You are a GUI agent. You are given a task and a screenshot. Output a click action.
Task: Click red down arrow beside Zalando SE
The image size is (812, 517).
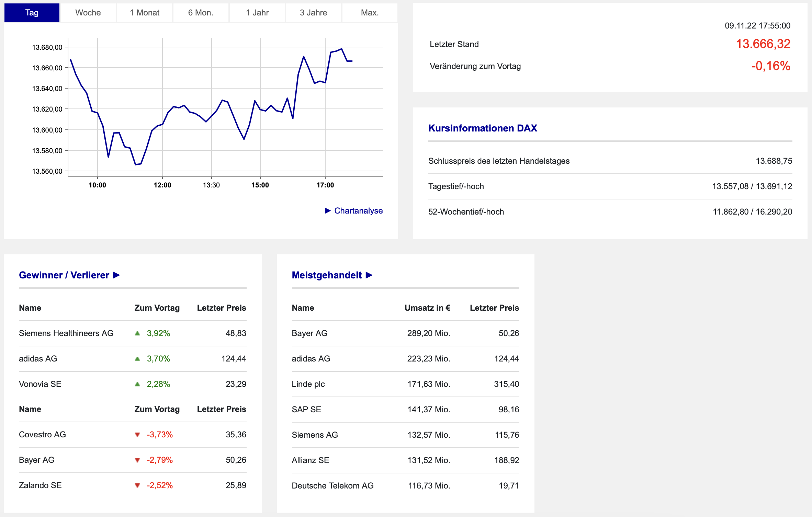click(137, 485)
